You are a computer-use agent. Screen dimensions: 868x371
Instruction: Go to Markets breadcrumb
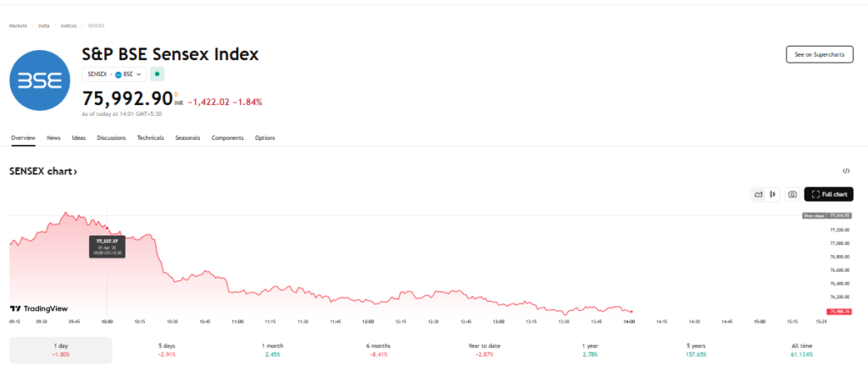pyautogui.click(x=19, y=26)
